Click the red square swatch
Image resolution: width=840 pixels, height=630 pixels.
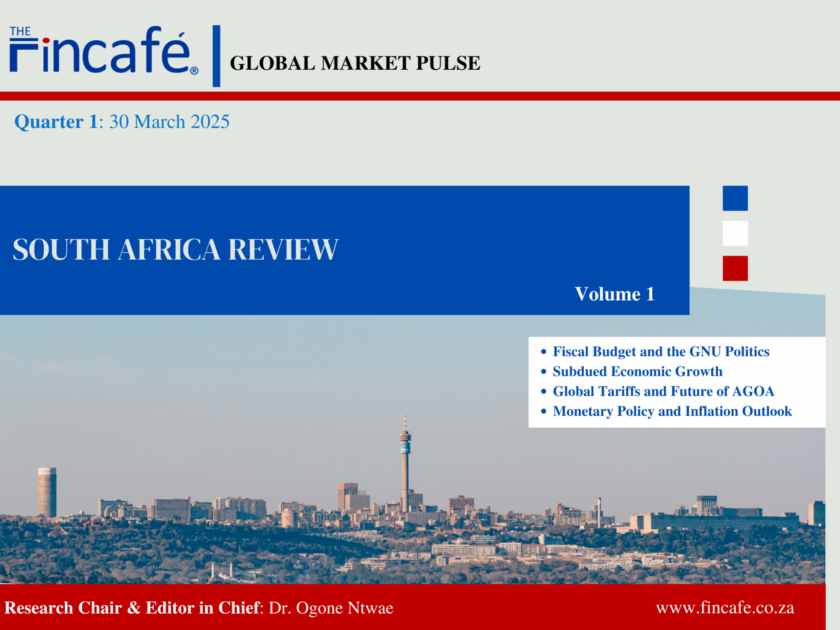point(735,269)
